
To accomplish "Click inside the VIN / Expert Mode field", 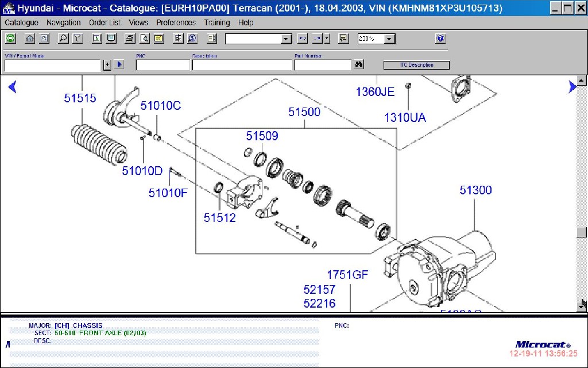I will (x=52, y=66).
